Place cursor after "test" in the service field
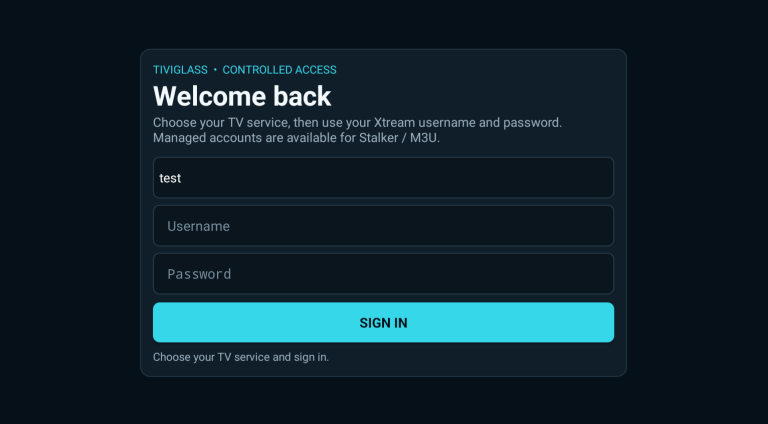The height and width of the screenshot is (424, 768). pyautogui.click(x=182, y=178)
